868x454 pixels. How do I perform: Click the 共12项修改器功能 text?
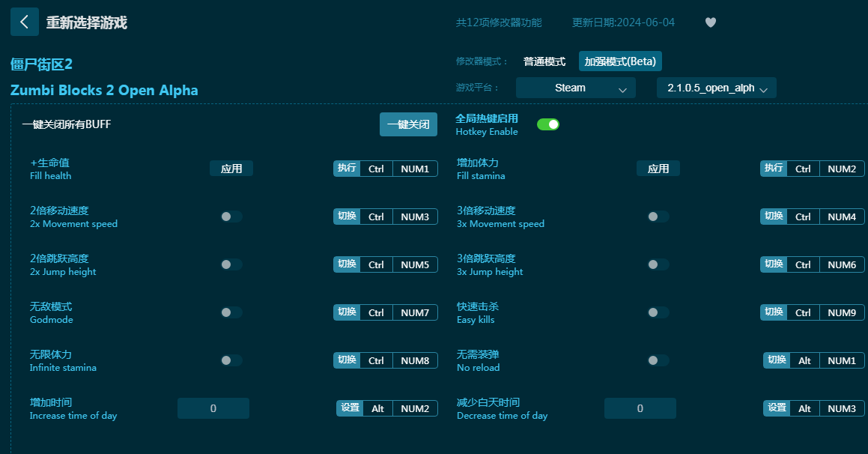pyautogui.click(x=499, y=22)
